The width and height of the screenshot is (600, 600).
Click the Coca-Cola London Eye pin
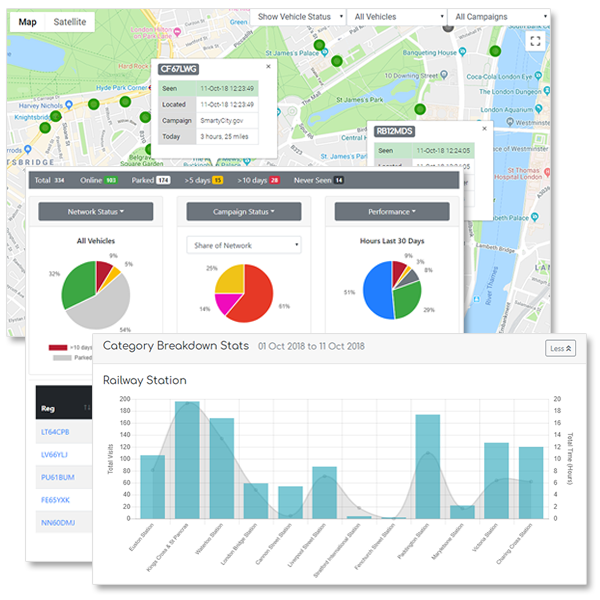[538, 75]
